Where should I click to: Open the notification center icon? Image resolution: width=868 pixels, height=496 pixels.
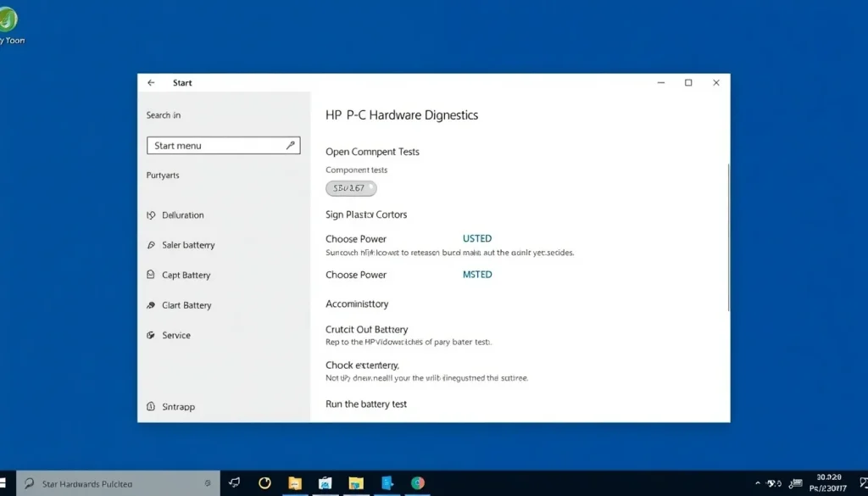862,484
